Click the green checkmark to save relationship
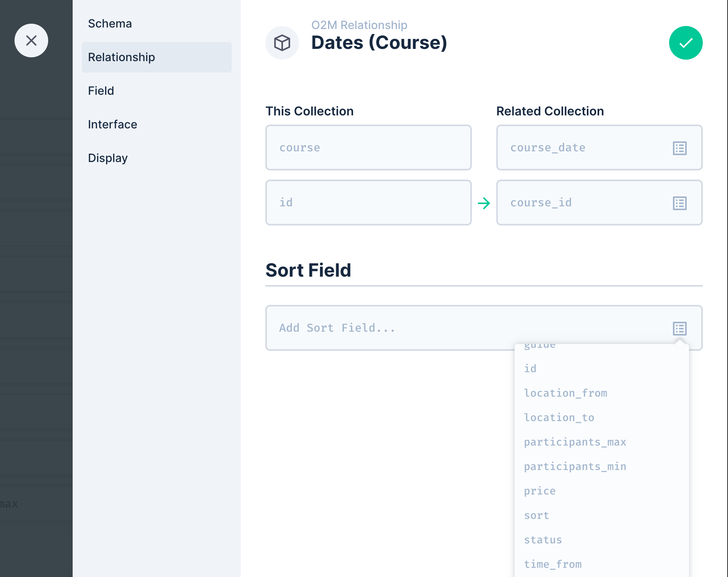 [x=686, y=42]
